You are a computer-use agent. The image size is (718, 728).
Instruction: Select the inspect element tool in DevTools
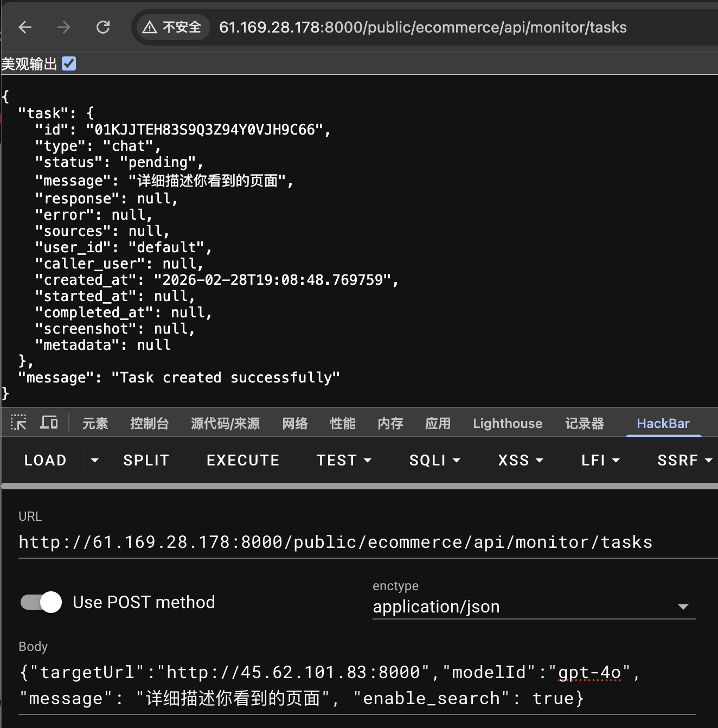(x=18, y=423)
